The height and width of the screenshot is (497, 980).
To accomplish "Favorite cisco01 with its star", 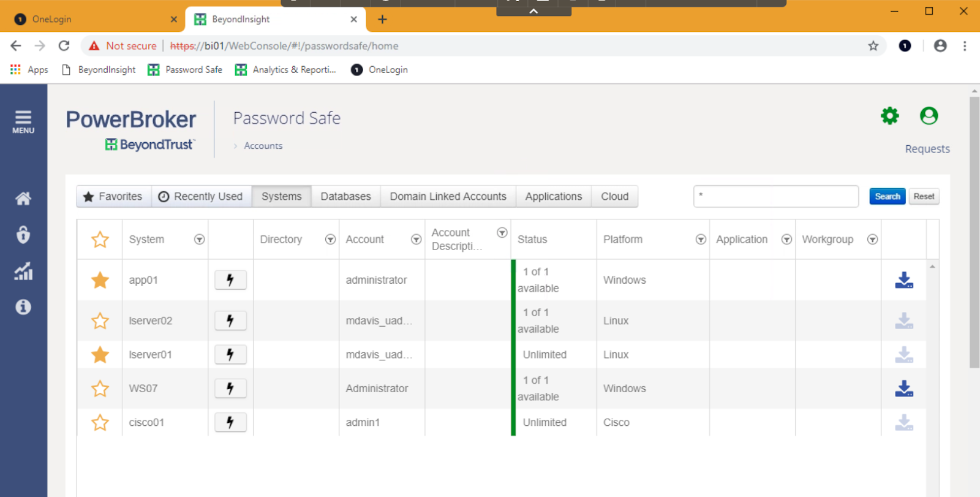I will 100,422.
